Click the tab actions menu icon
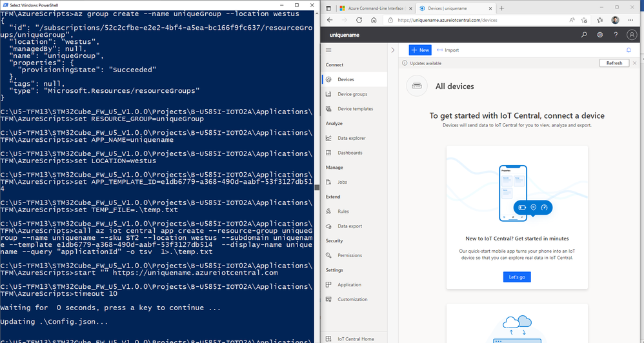The width and height of the screenshot is (644, 343). click(x=328, y=8)
